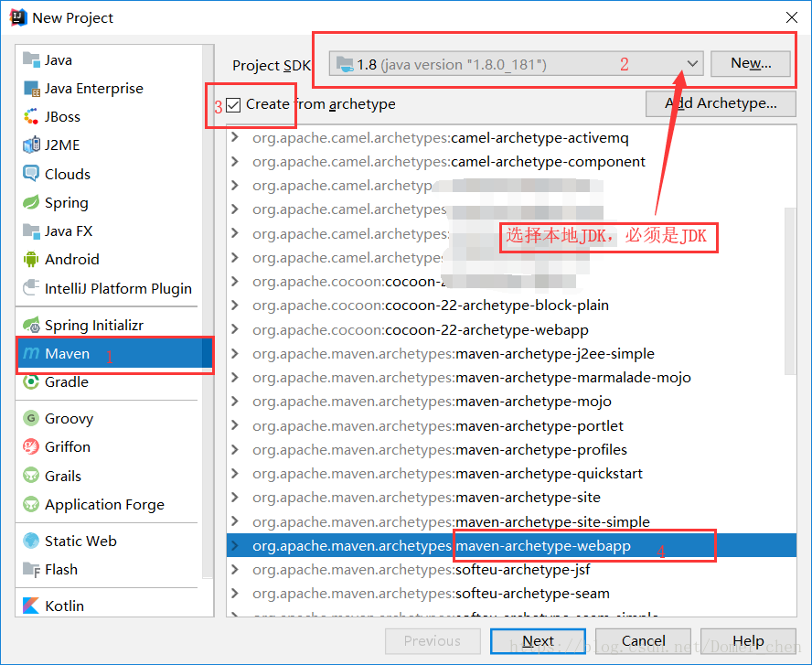Click the Next button
This screenshot has width=812, height=665.
click(x=538, y=641)
